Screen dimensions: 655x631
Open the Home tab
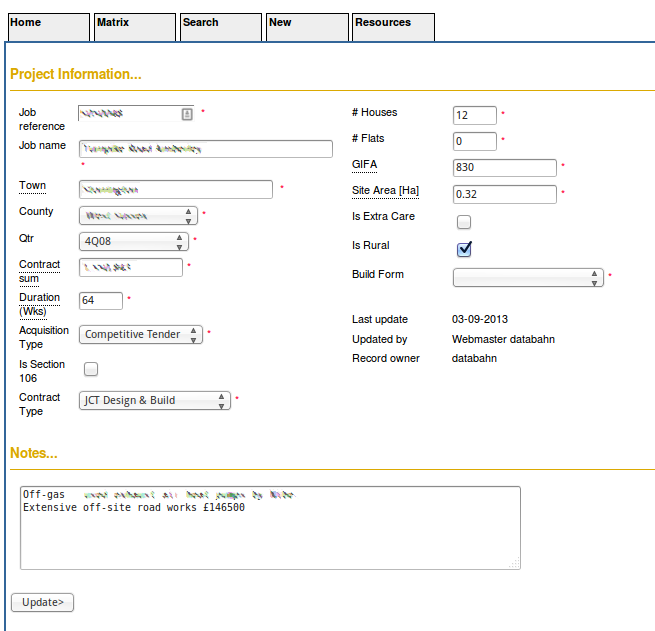click(49, 27)
